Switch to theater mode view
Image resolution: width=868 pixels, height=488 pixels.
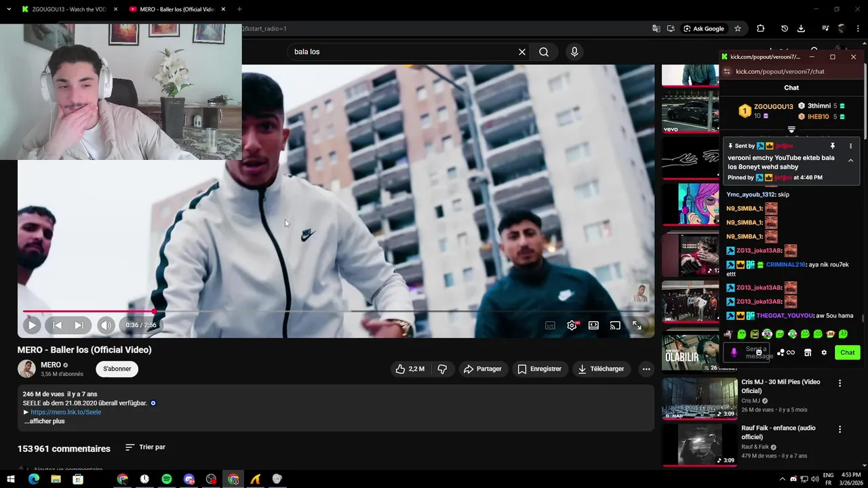(x=593, y=325)
